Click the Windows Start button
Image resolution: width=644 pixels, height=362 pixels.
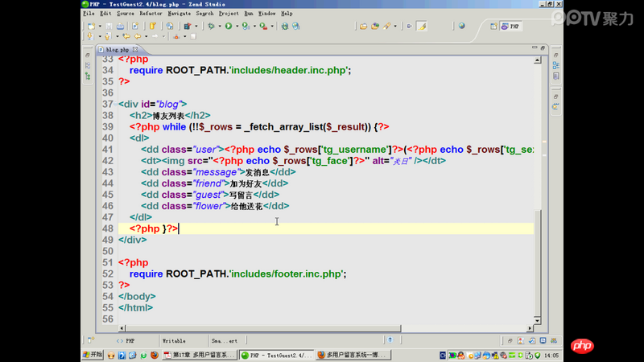93,355
